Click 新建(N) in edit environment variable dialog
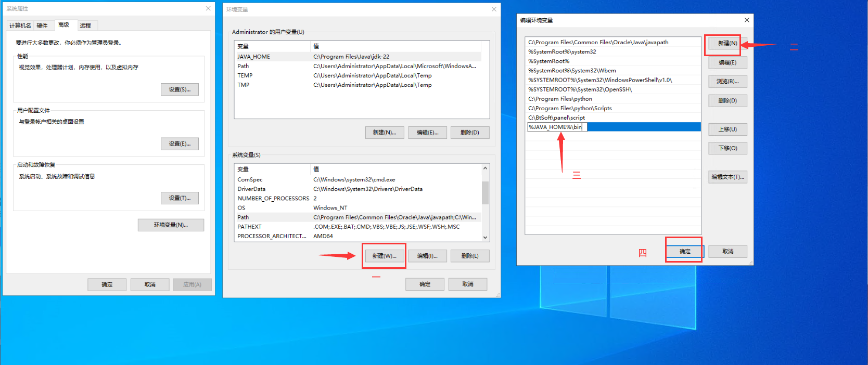This screenshot has width=868, height=365. coord(727,43)
